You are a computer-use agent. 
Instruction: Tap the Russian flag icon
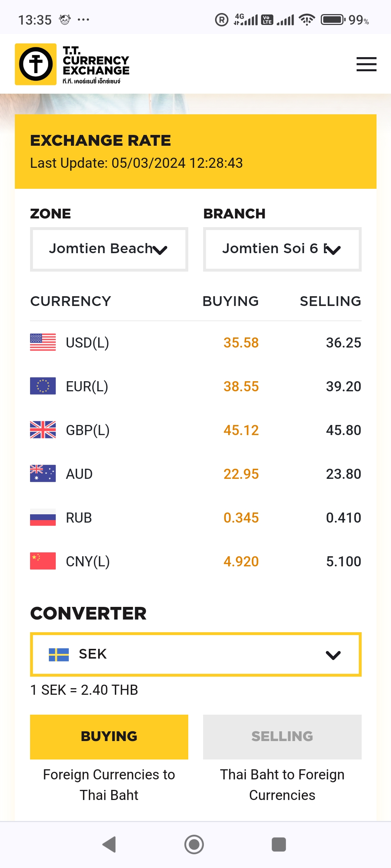click(x=43, y=517)
